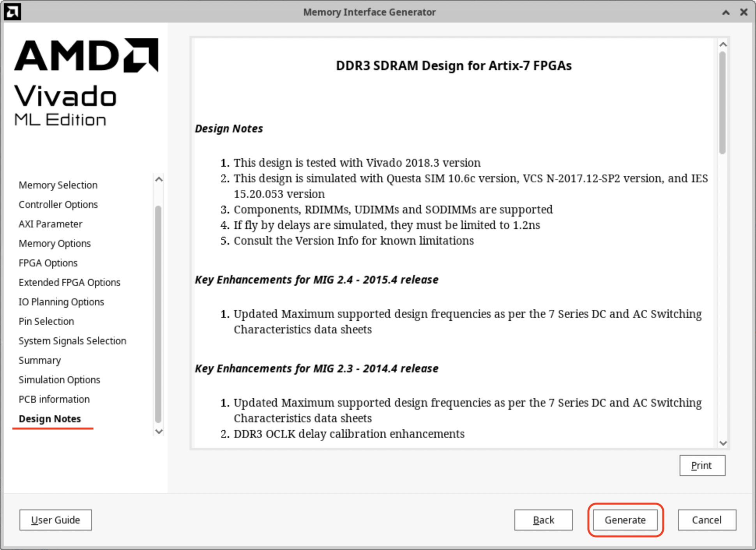The height and width of the screenshot is (550, 756).
Task: Select the Design Notes sidebar entry
Action: [x=50, y=419]
